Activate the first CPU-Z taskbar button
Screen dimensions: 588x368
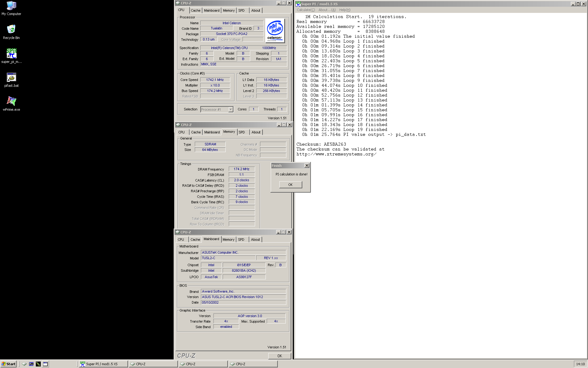(153, 364)
